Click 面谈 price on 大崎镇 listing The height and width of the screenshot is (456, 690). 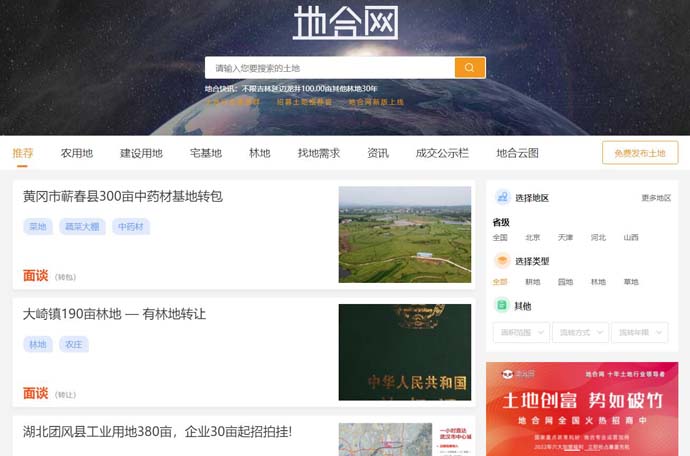tap(36, 393)
